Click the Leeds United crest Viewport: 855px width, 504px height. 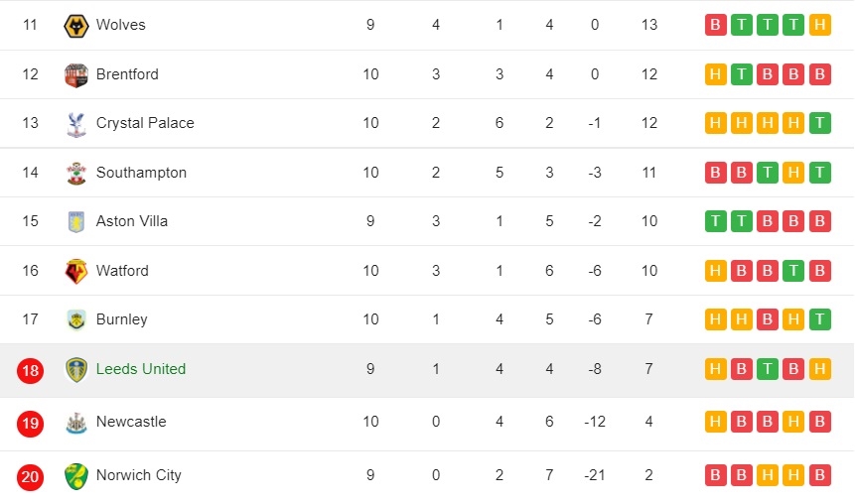tap(76, 370)
